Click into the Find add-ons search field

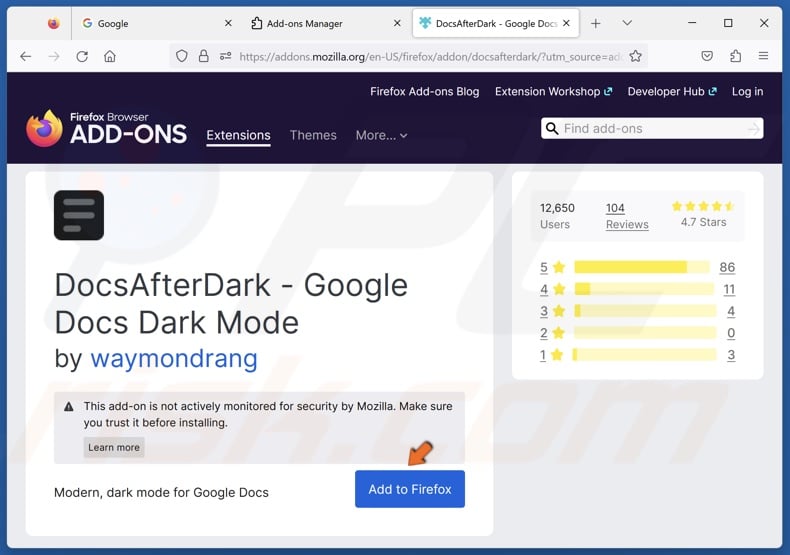[x=652, y=128]
